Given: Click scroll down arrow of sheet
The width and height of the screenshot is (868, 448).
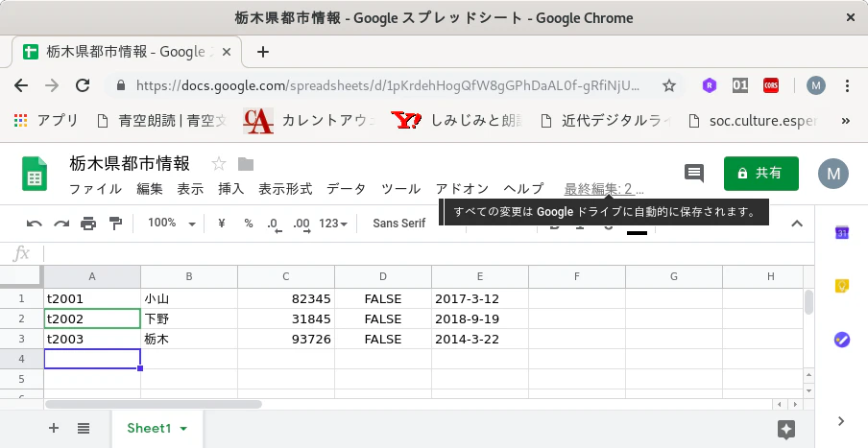Looking at the screenshot, I should (x=808, y=390).
